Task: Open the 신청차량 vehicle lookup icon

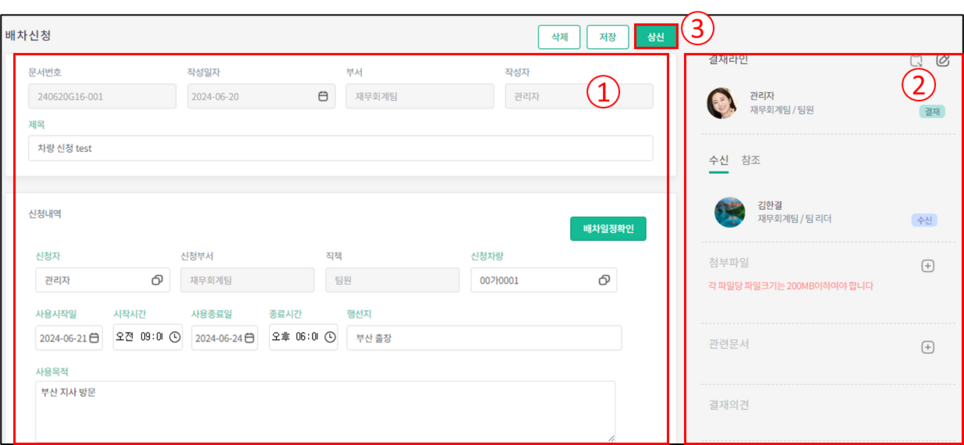Action: [x=604, y=281]
